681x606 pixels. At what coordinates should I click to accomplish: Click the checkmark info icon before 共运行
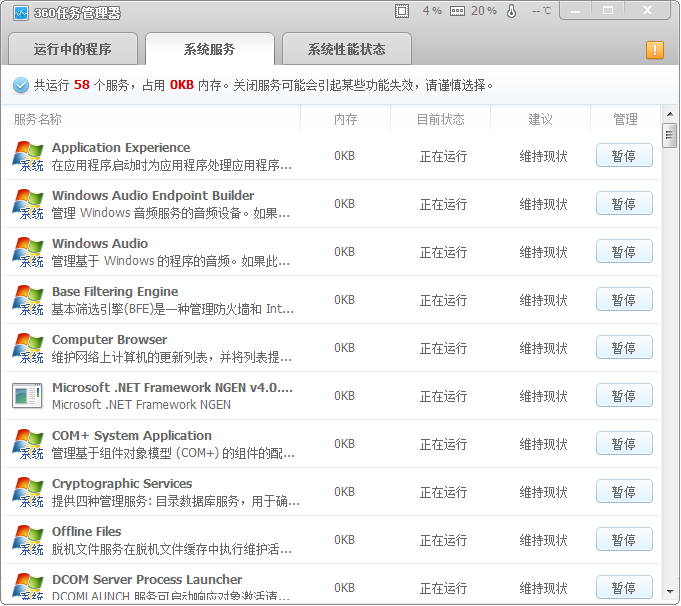(x=21, y=86)
